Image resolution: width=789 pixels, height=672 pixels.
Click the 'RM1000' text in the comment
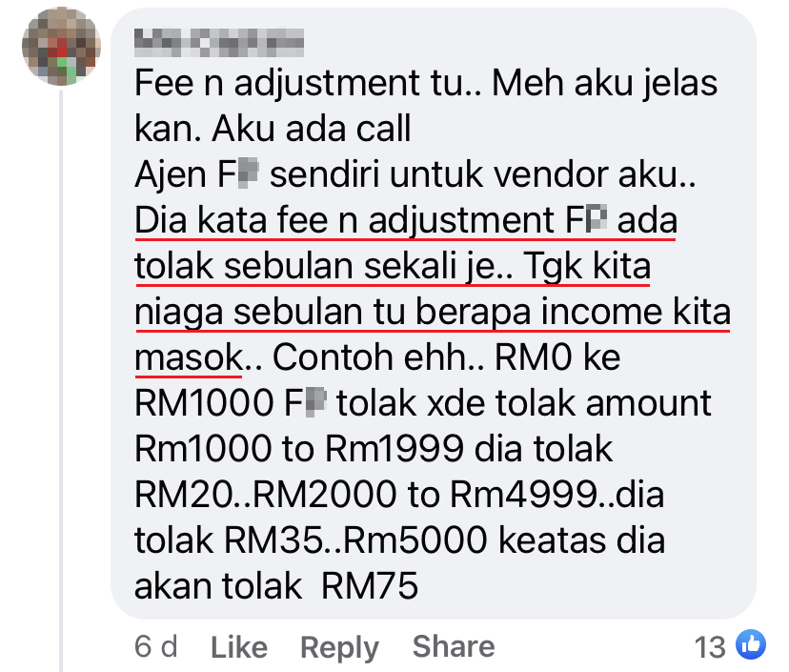(x=204, y=403)
